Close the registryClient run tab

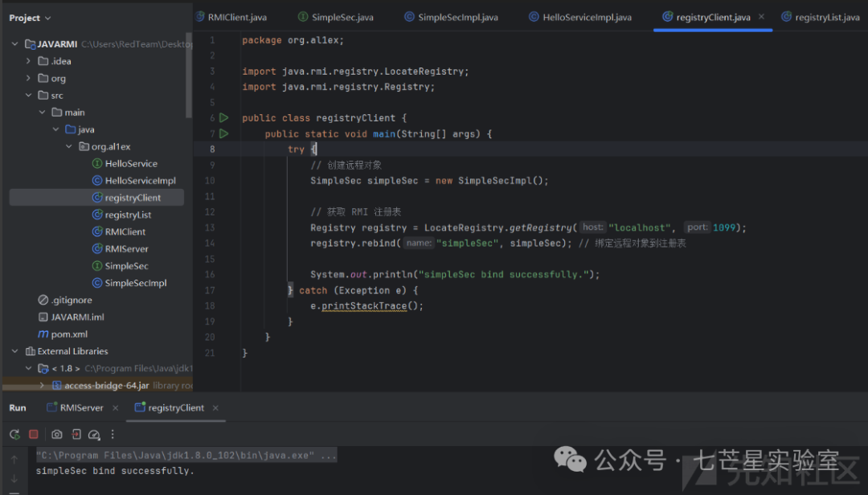click(215, 408)
